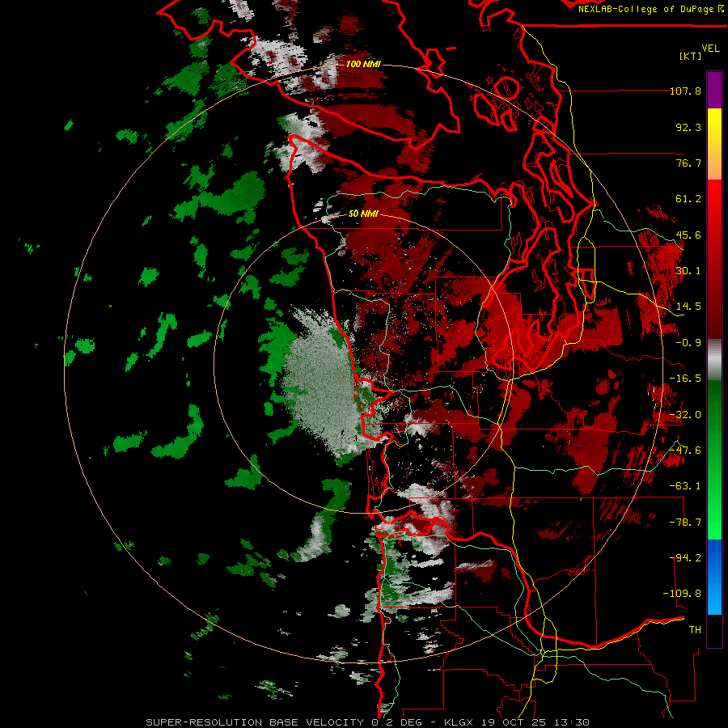Click the 76.7 velocity scale value
Screen dimensions: 728x728
[x=688, y=163]
